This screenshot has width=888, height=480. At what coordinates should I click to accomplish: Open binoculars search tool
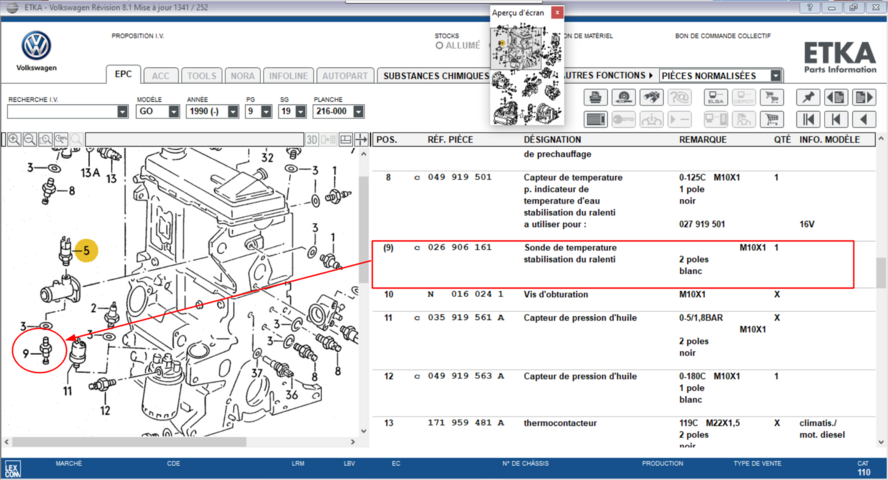[x=652, y=97]
